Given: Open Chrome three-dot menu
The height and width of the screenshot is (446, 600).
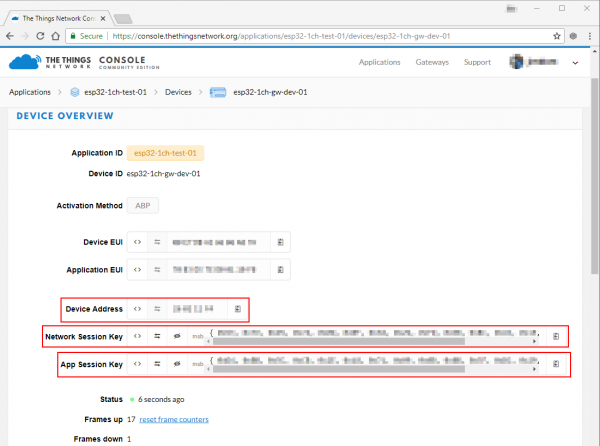Looking at the screenshot, I should pyautogui.click(x=590, y=36).
